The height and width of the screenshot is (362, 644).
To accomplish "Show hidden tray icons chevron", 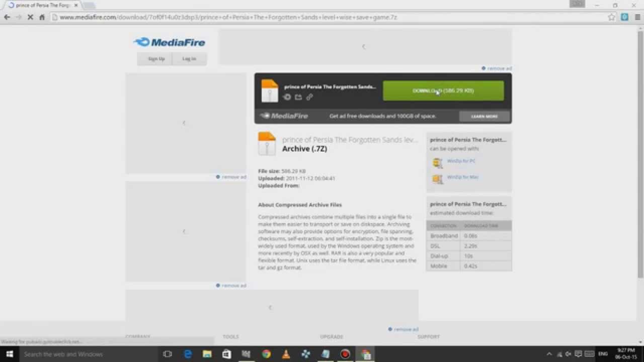I will (550, 354).
